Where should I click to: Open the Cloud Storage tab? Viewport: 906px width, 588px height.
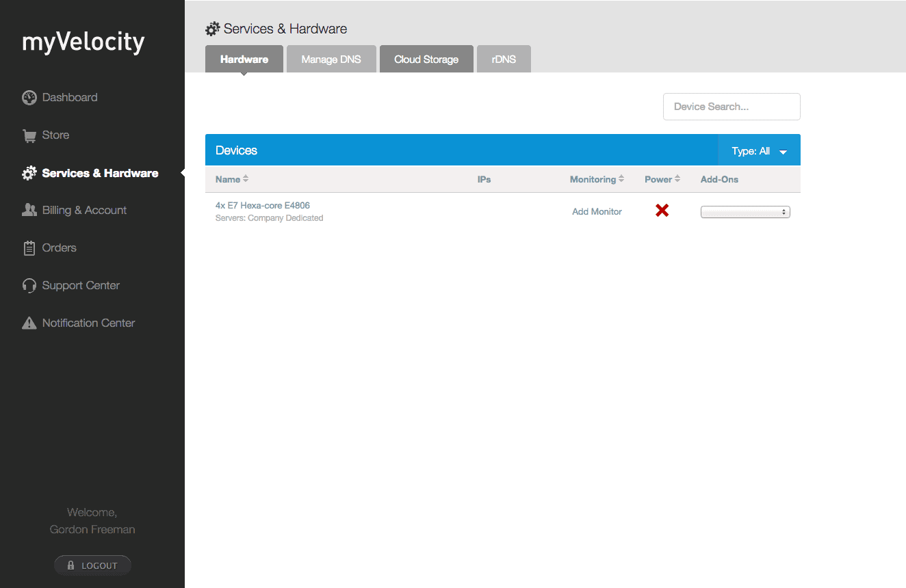[426, 59]
